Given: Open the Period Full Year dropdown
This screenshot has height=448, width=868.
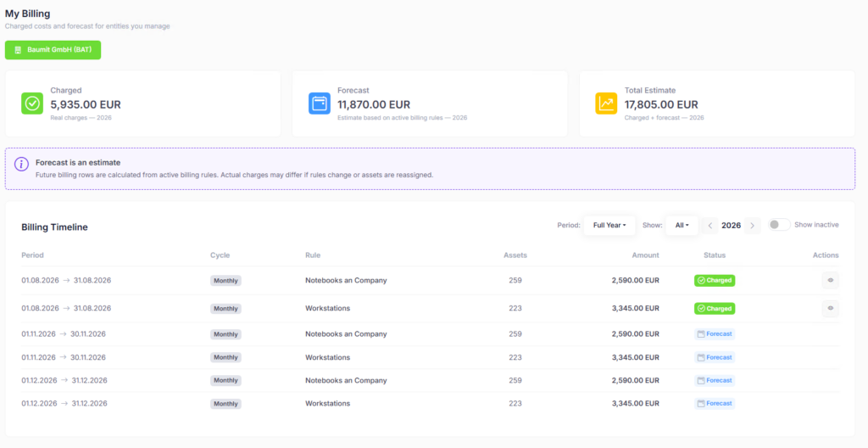Looking at the screenshot, I should point(609,225).
